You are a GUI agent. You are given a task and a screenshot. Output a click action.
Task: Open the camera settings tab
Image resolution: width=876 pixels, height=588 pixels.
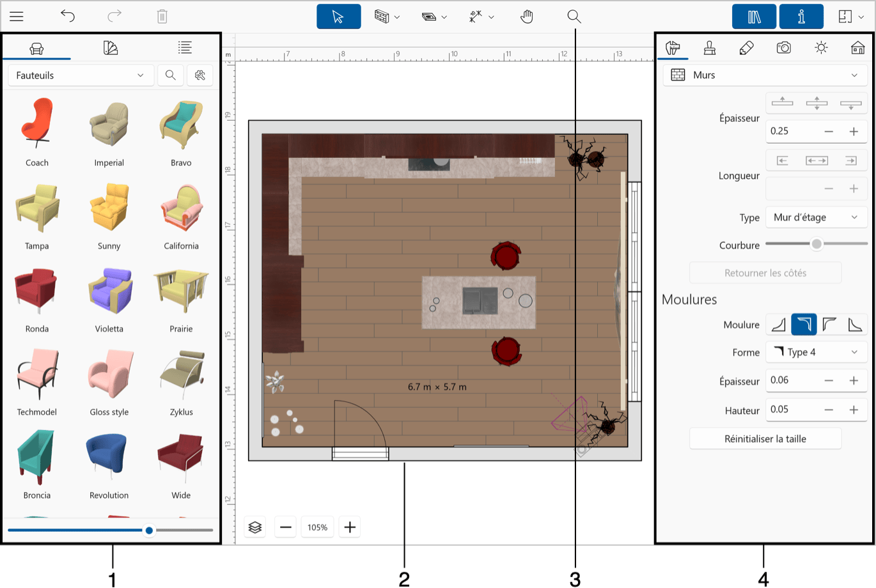783,48
